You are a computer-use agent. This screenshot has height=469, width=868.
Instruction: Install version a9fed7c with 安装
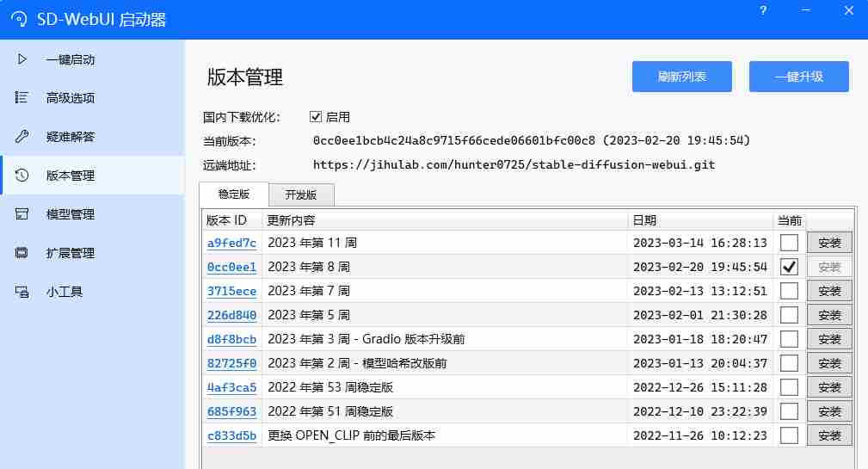coord(829,243)
